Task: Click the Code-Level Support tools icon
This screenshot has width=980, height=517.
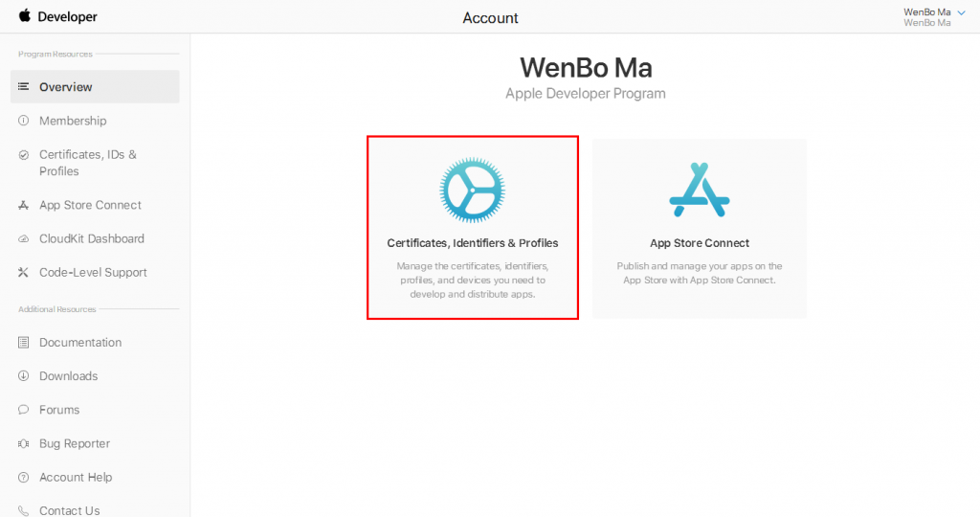Action: pyautogui.click(x=24, y=273)
